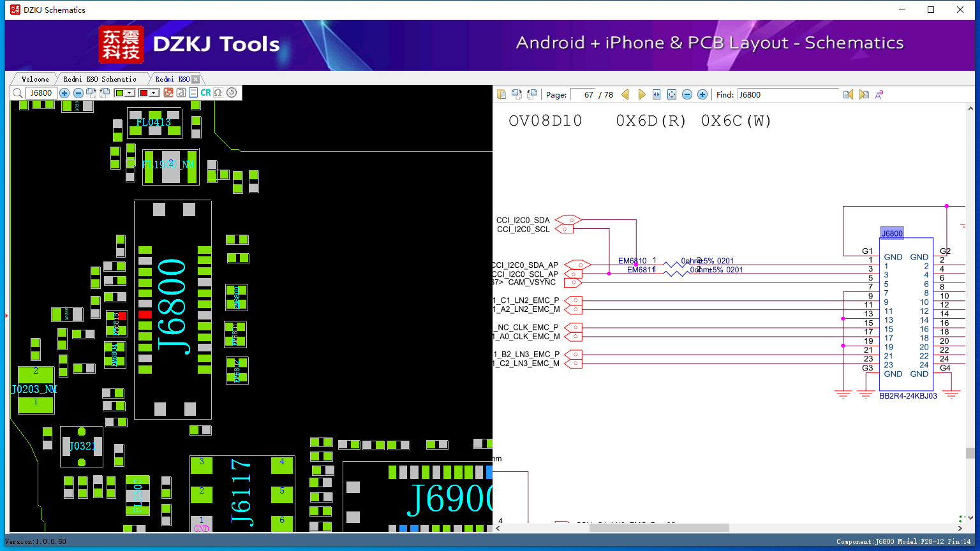Image resolution: width=980 pixels, height=551 pixels.
Task: Open the red highlight color dropdown arrow
Action: pyautogui.click(x=154, y=93)
